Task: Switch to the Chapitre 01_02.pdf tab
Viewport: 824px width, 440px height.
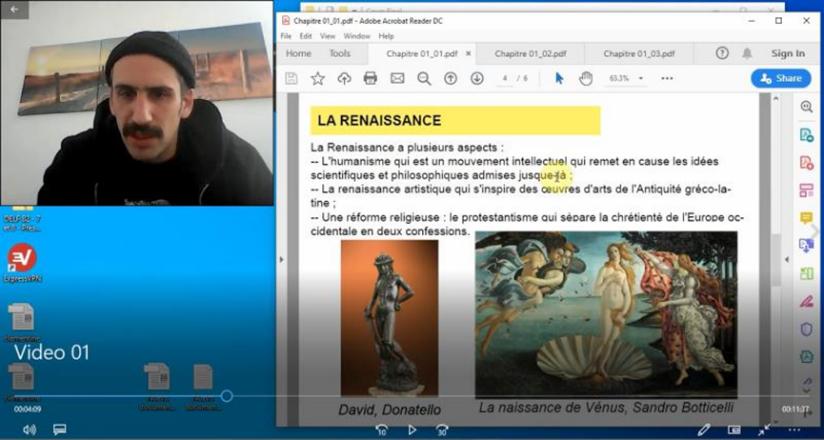Action: [530, 53]
